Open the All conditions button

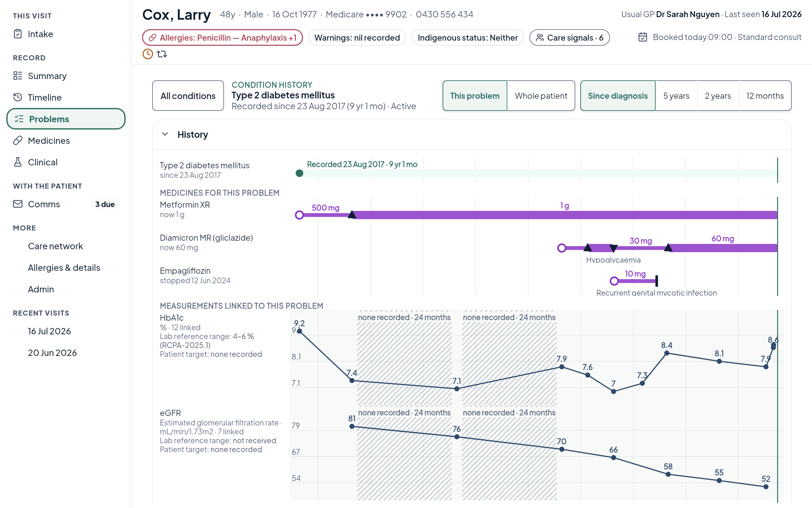188,96
